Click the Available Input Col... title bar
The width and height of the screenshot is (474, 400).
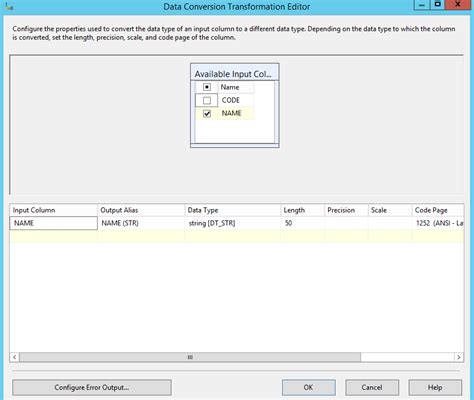pyautogui.click(x=235, y=74)
